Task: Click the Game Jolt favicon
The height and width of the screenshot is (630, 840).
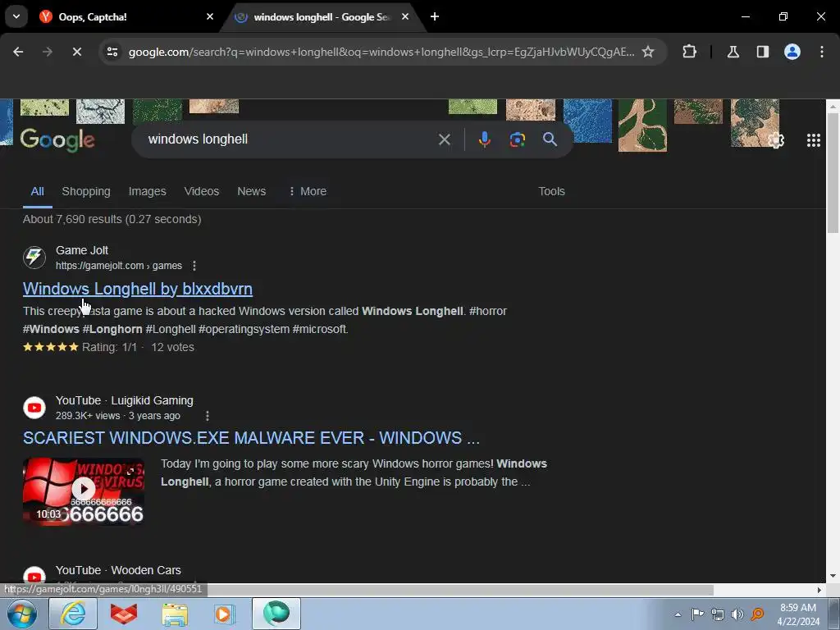Action: (34, 258)
